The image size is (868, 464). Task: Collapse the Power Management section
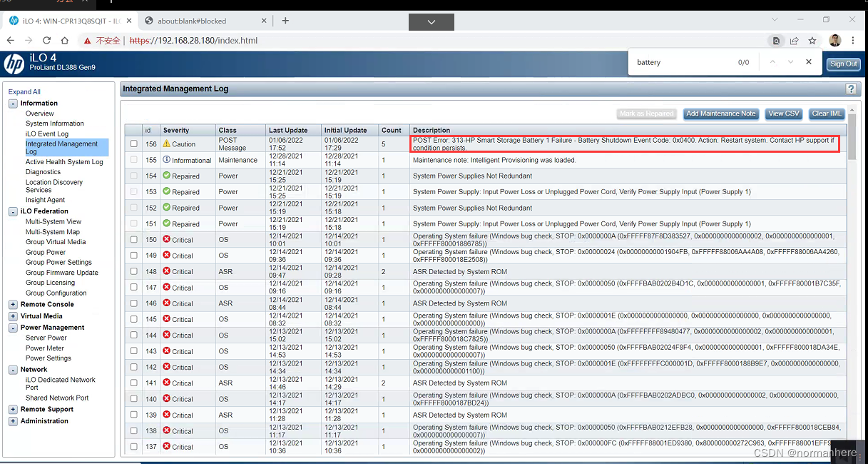tap(13, 328)
